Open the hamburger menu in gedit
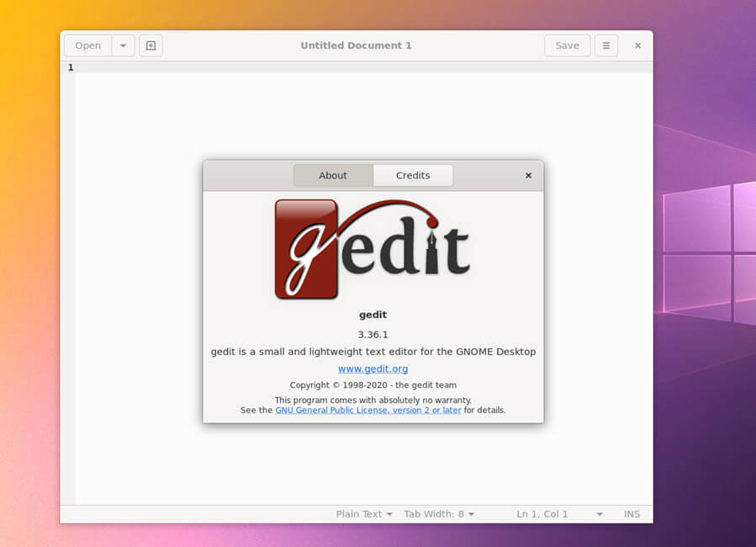756x547 pixels. 606,45
